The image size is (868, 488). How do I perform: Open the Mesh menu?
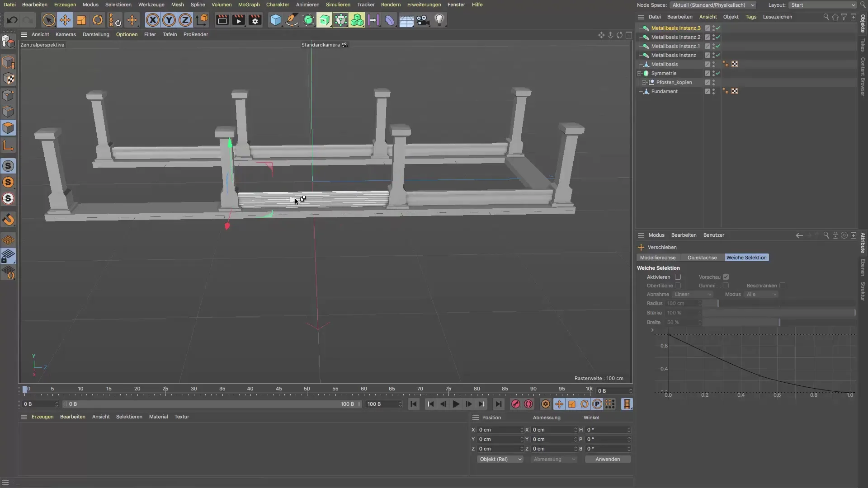coord(177,5)
